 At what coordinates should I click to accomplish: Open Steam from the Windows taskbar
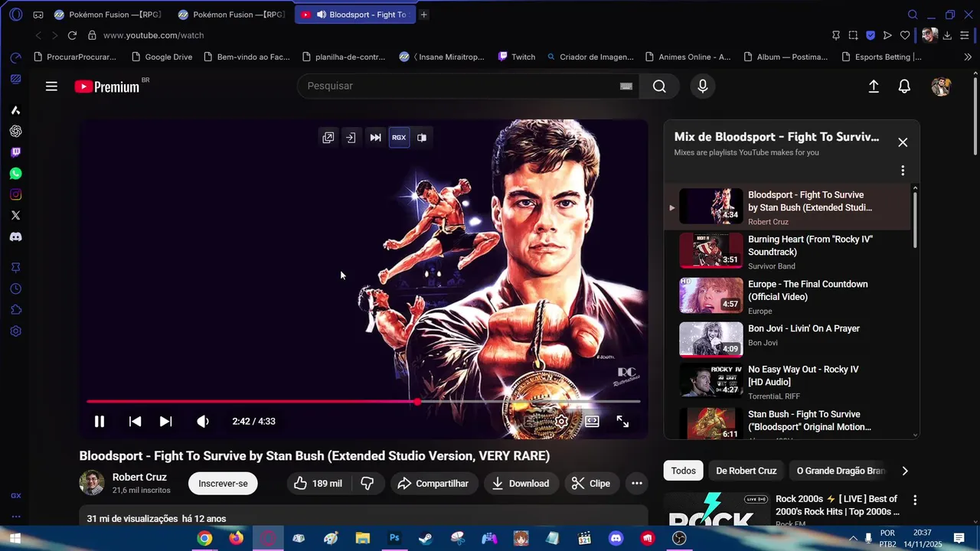tap(426, 539)
